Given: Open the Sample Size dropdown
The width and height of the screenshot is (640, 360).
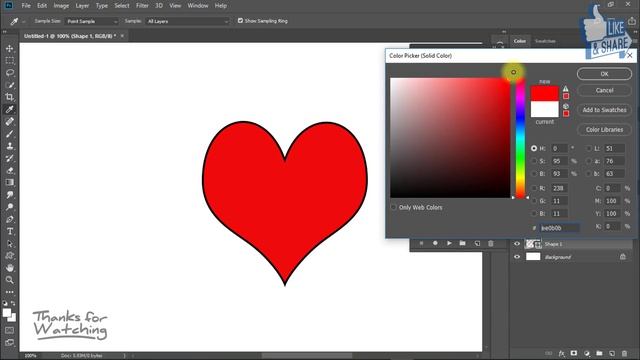Looking at the screenshot, I should [x=92, y=21].
